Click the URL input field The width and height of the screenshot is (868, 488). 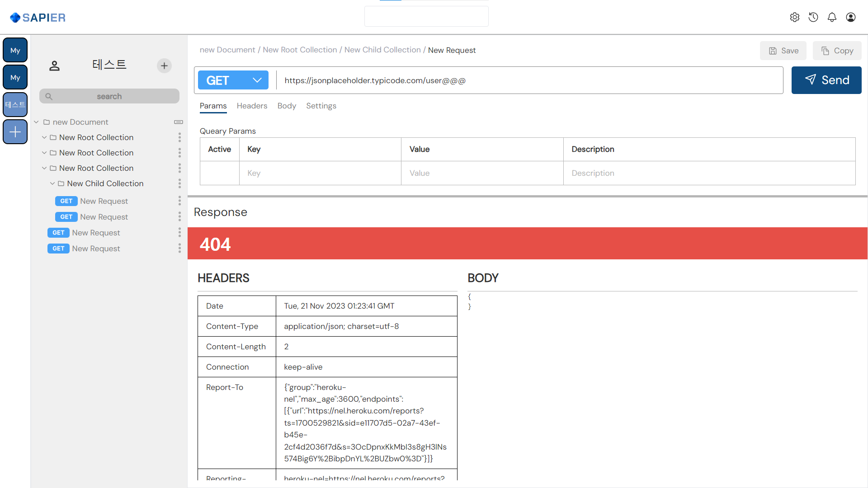[529, 80]
